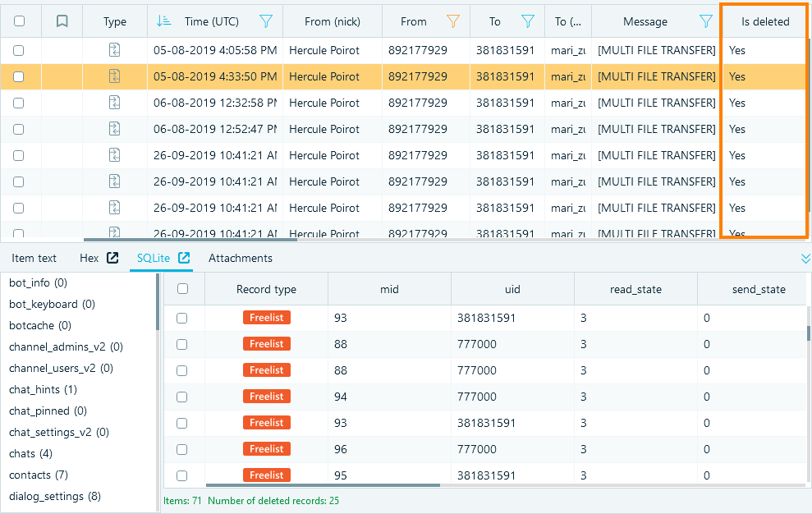The image size is (812, 514).
Task: Click the vertical scrollbar of the SQLite records table
Action: [x=809, y=333]
